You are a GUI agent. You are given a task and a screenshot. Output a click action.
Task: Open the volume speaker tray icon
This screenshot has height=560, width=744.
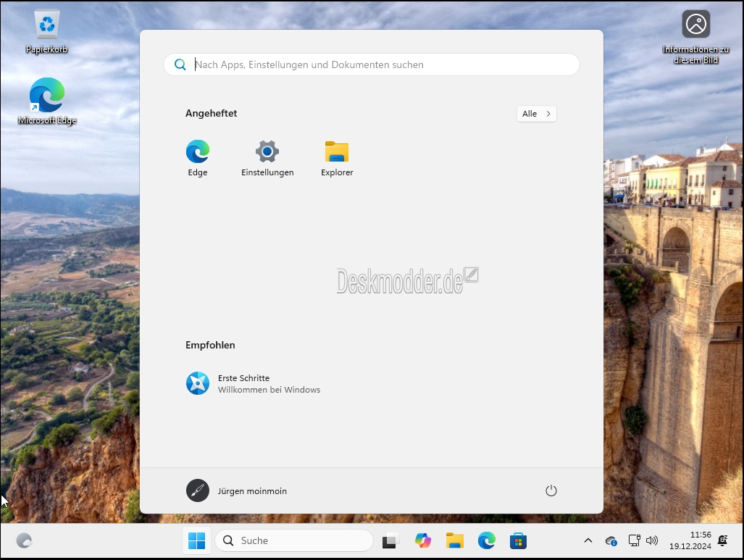tap(652, 540)
